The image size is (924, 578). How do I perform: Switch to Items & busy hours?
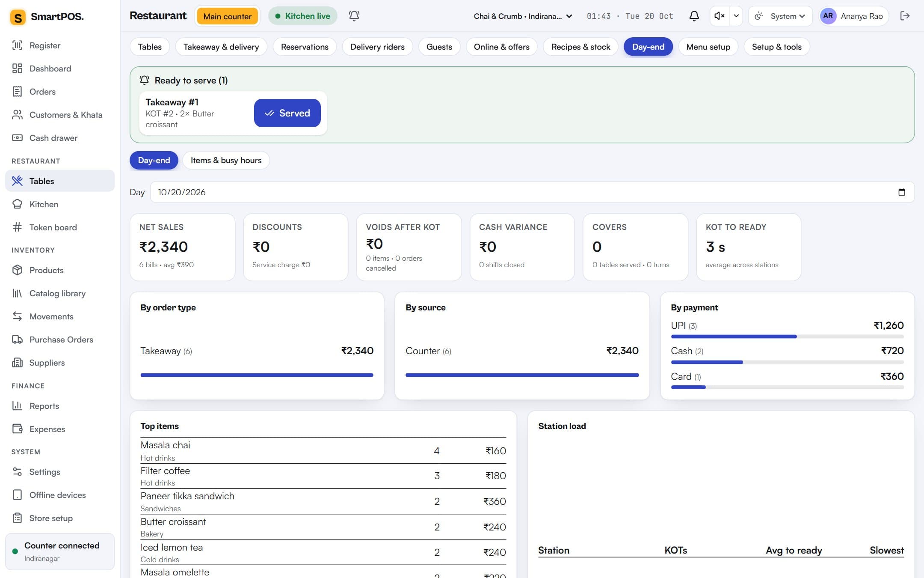226,160
